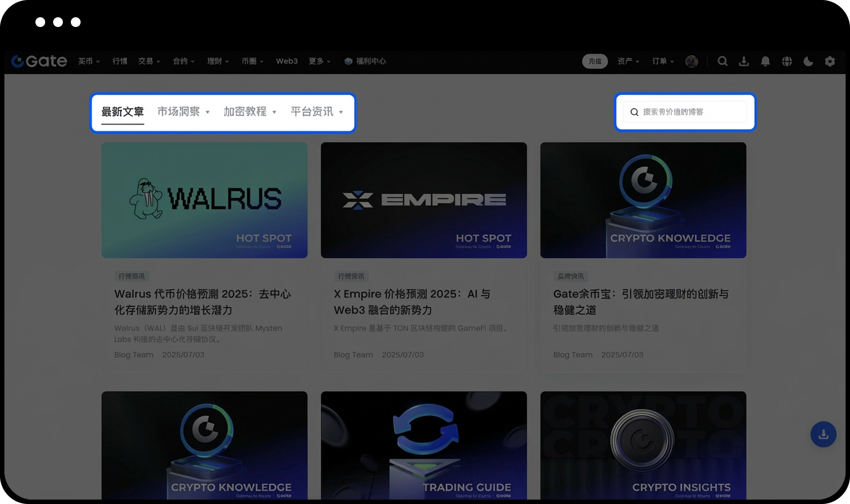Click the user avatar profile icon
The height and width of the screenshot is (504, 850).
pos(692,61)
